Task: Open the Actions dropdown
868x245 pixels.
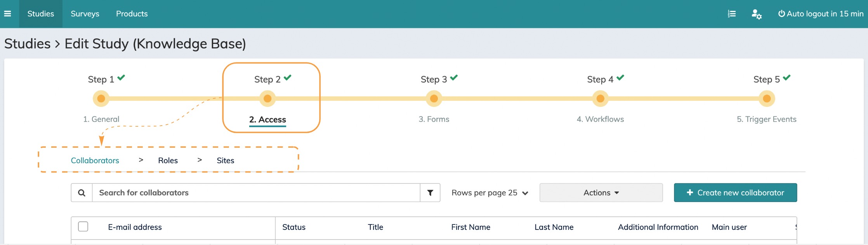Action: pyautogui.click(x=601, y=193)
